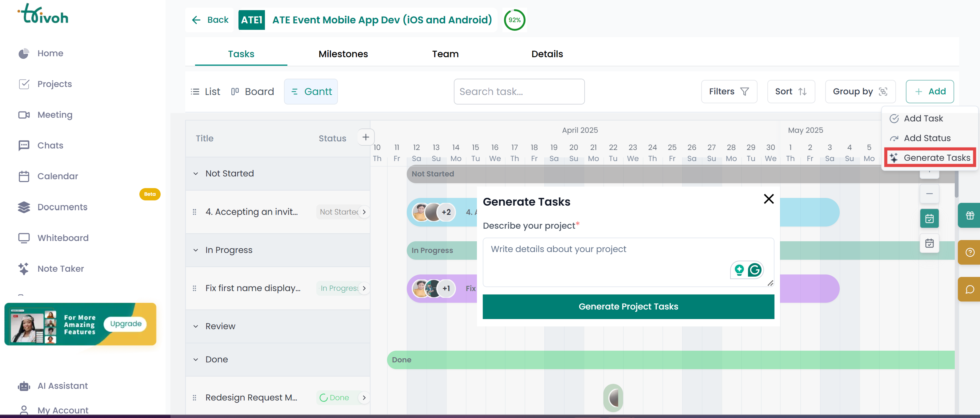The width and height of the screenshot is (980, 418).
Task: Click the Whiteboard icon in the sidebar
Action: [x=24, y=238]
